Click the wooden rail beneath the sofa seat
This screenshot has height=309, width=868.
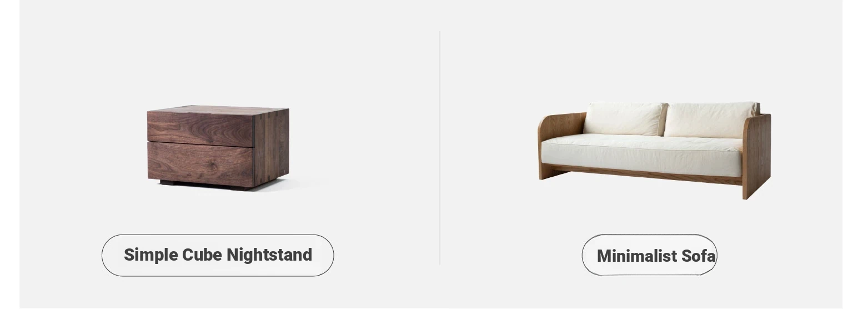[x=644, y=175]
